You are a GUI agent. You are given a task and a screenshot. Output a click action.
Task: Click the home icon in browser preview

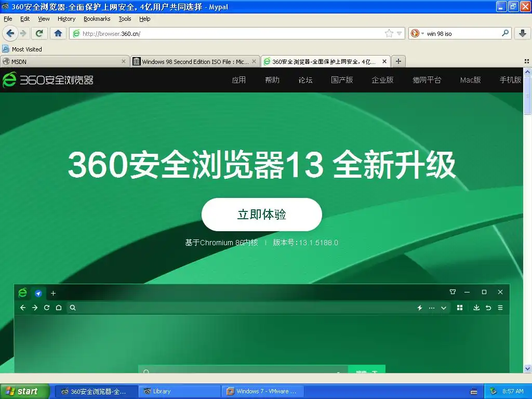click(x=59, y=308)
